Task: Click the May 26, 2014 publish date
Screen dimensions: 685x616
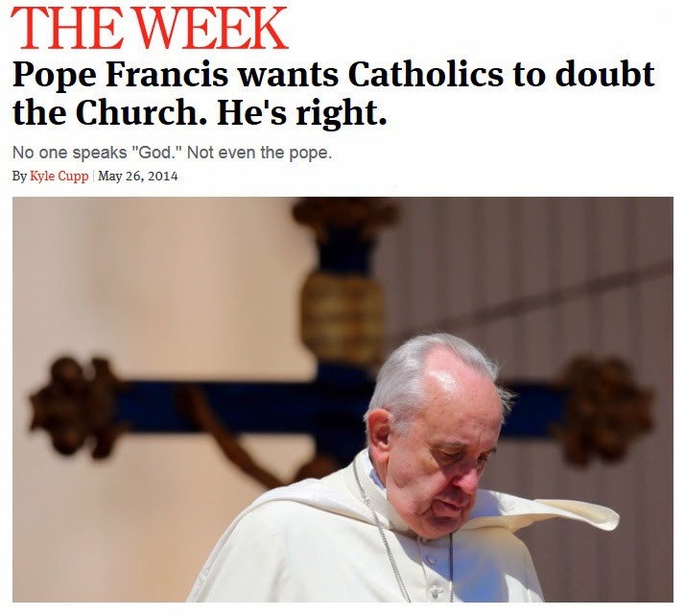Action: (x=138, y=176)
